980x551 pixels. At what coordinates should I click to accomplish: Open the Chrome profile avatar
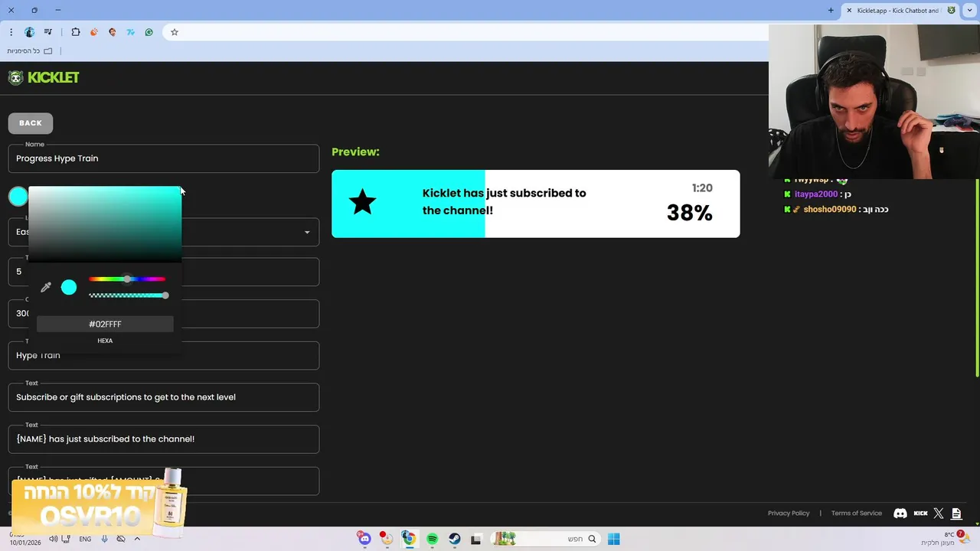pos(29,32)
